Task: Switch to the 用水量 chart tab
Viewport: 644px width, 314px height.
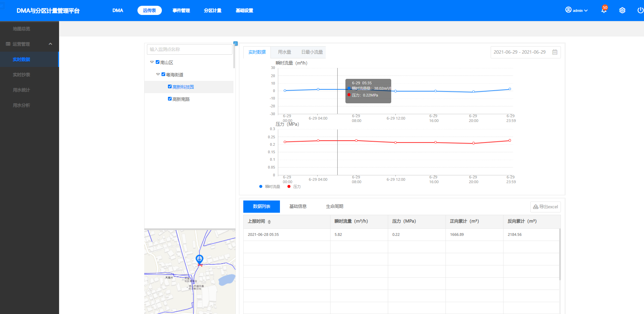Action: point(284,52)
